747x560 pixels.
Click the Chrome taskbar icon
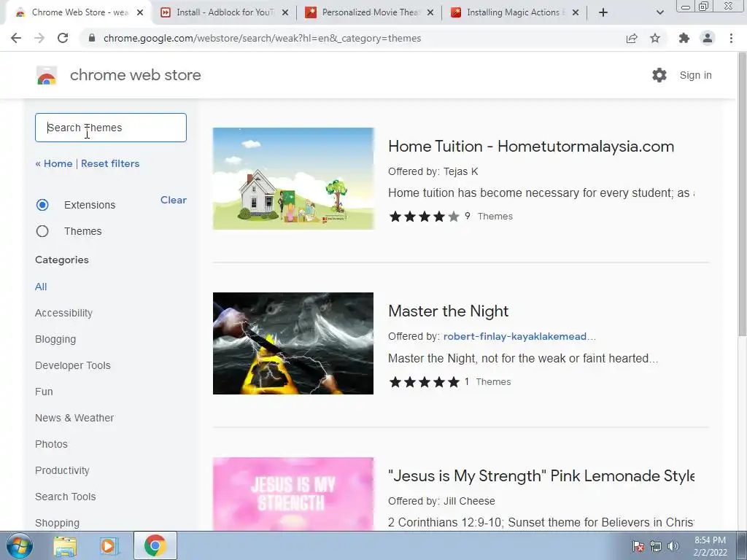tap(155, 545)
